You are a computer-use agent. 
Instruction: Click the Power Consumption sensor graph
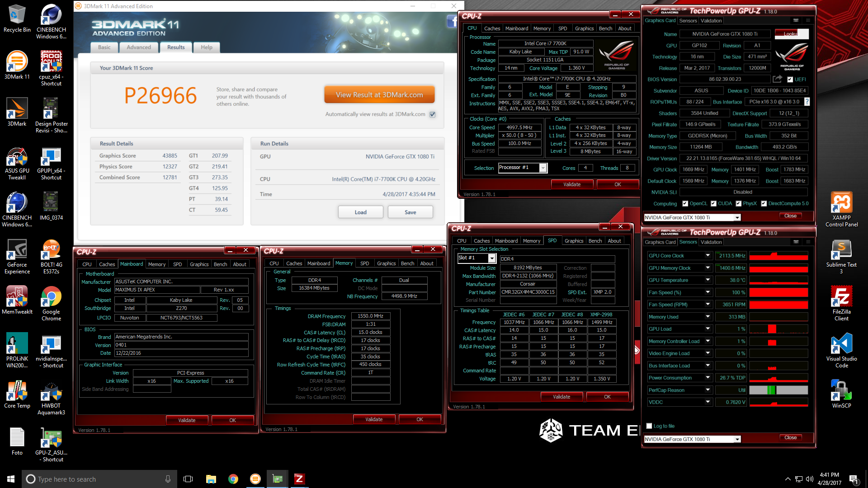pyautogui.click(x=778, y=378)
